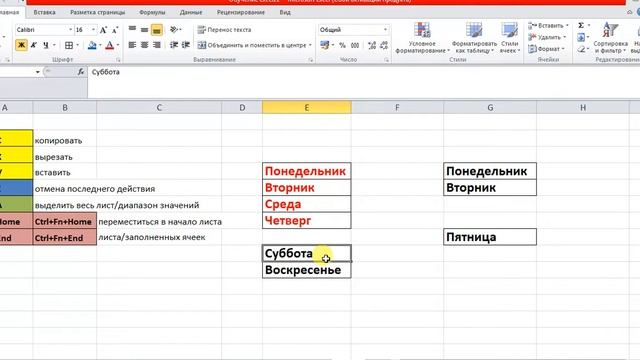Toggle underline formatting (Ч)
640x360 pixels.
pyautogui.click(x=46, y=45)
